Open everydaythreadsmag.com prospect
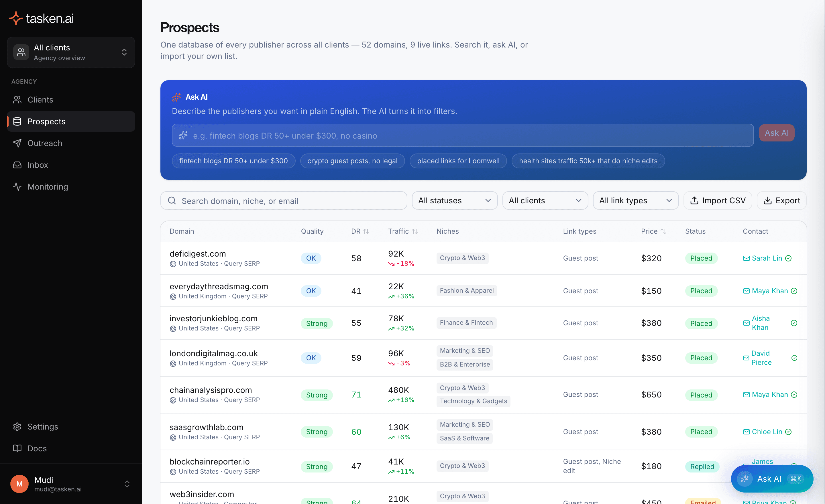The height and width of the screenshot is (504, 825). [484, 291]
